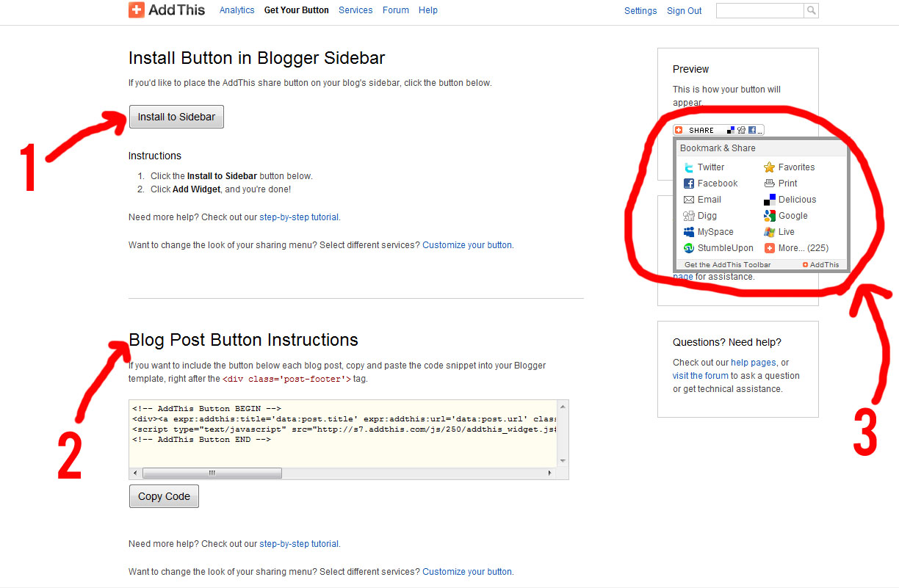The image size is (899, 588).
Task: Open the Settings link
Action: point(640,11)
